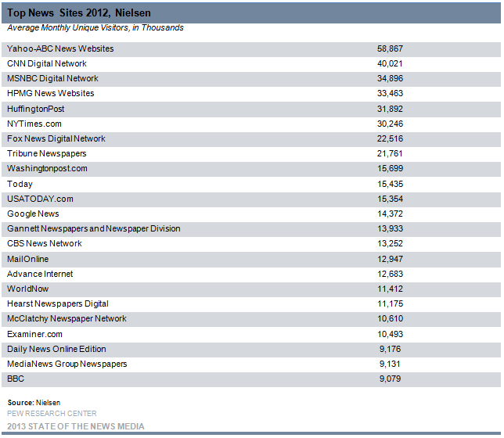Click the value 31,892
This screenshot has height=438, width=504.
pos(390,109)
